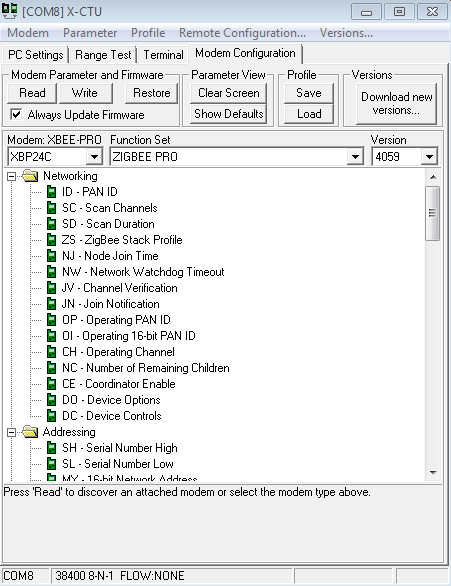Click the green icon beside DC - Device Controls

[51, 416]
